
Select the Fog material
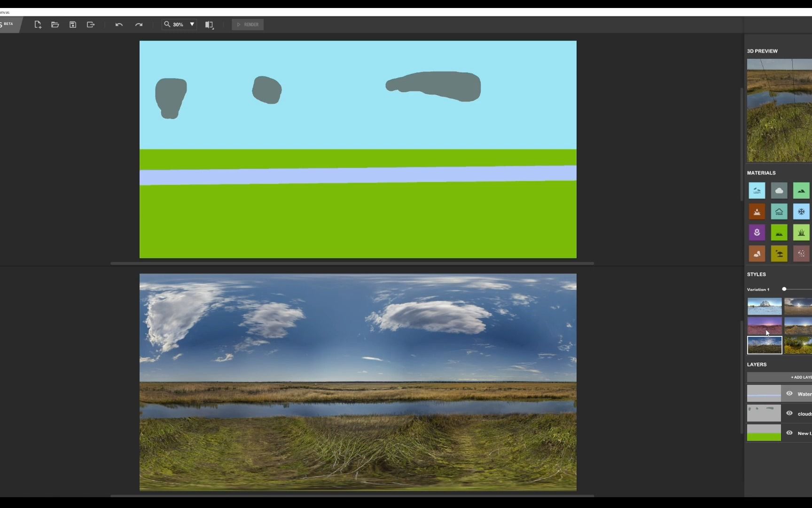tap(779, 212)
